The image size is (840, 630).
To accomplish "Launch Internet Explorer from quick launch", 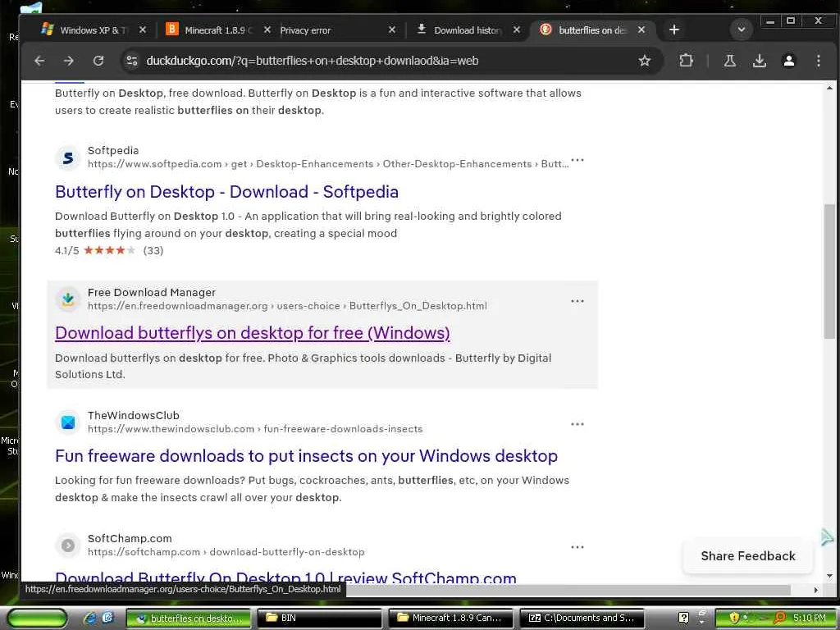I will click(x=89, y=618).
